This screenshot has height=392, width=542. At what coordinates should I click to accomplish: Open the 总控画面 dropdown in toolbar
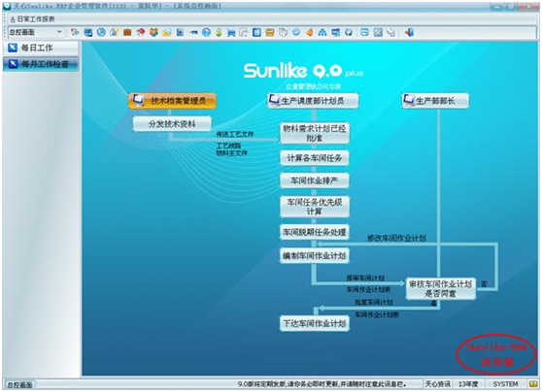click(x=36, y=32)
